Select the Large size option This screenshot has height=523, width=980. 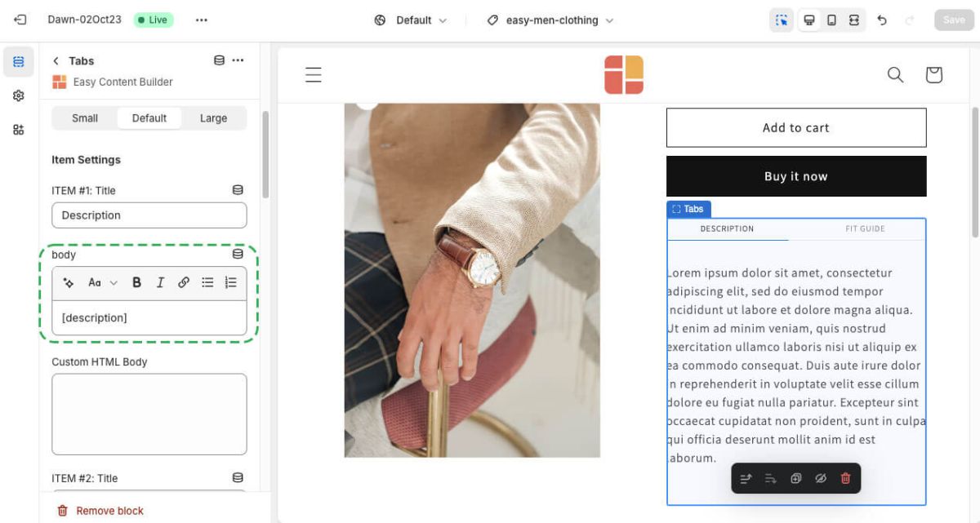pyautogui.click(x=213, y=118)
